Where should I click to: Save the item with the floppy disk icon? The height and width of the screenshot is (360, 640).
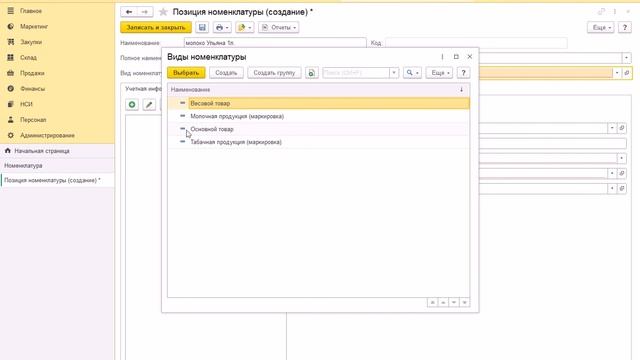pos(202,27)
